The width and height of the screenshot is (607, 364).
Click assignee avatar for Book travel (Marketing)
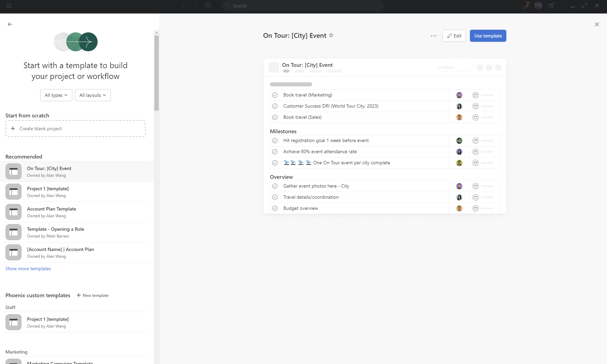pyautogui.click(x=459, y=95)
